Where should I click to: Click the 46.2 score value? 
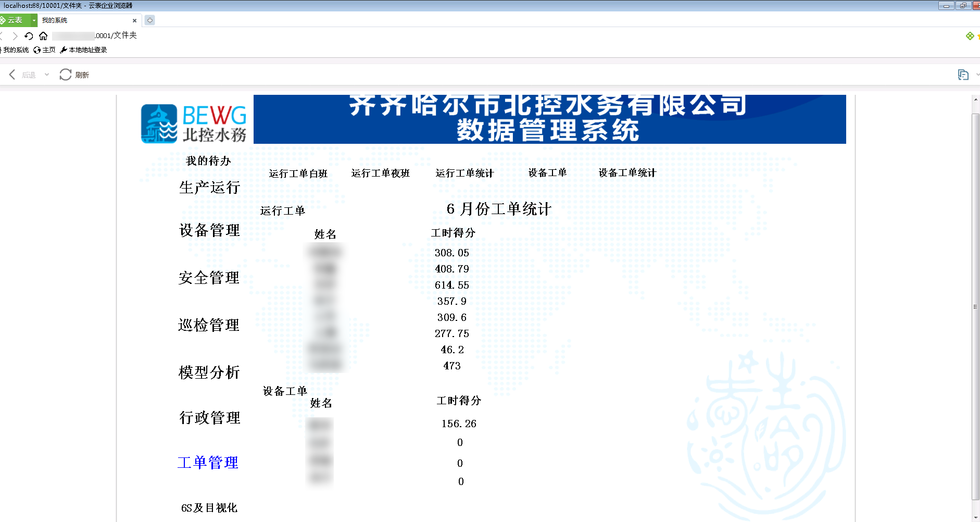[452, 350]
